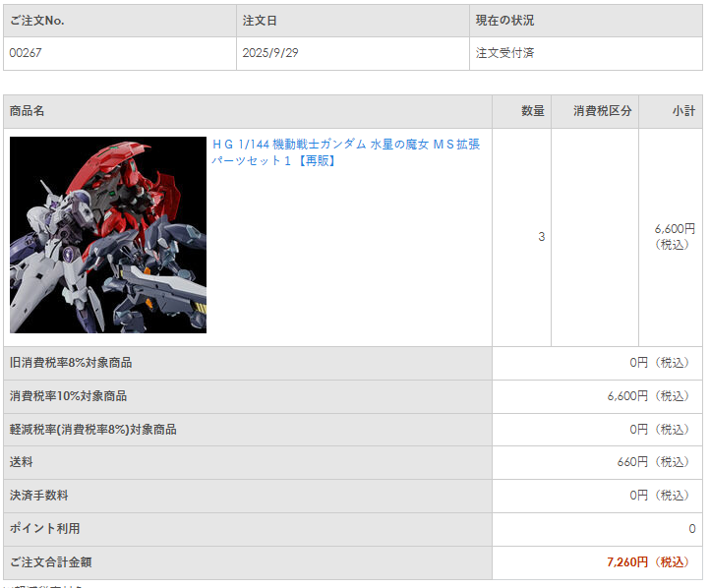Click the 送料 label

click(x=22, y=462)
